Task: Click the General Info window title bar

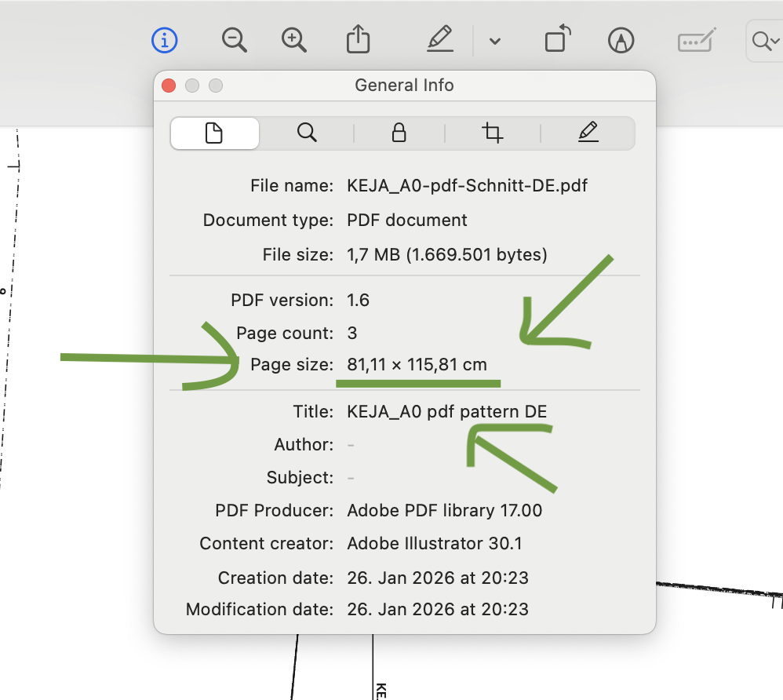Action: tap(404, 86)
